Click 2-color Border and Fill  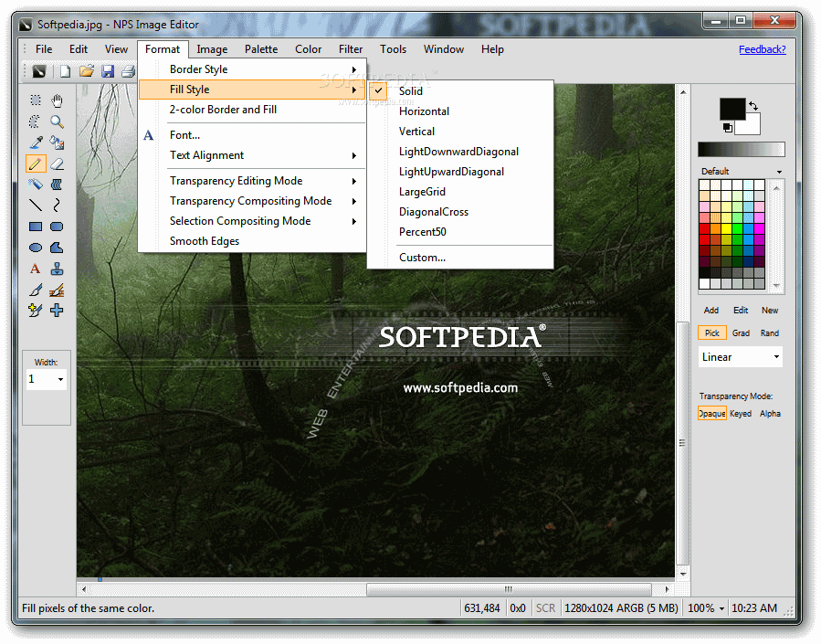tap(252, 110)
